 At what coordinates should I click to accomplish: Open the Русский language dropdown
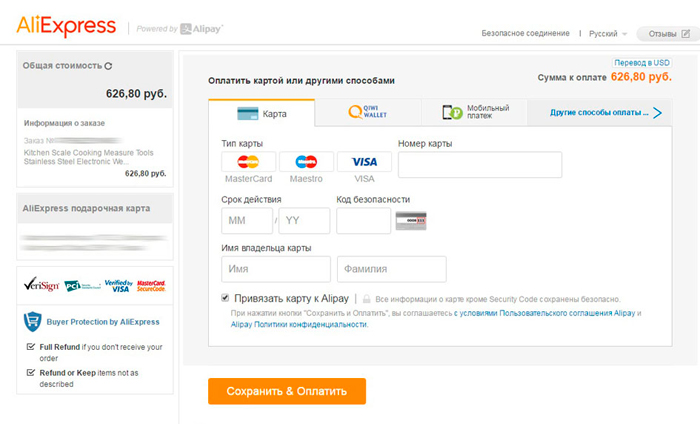(608, 34)
